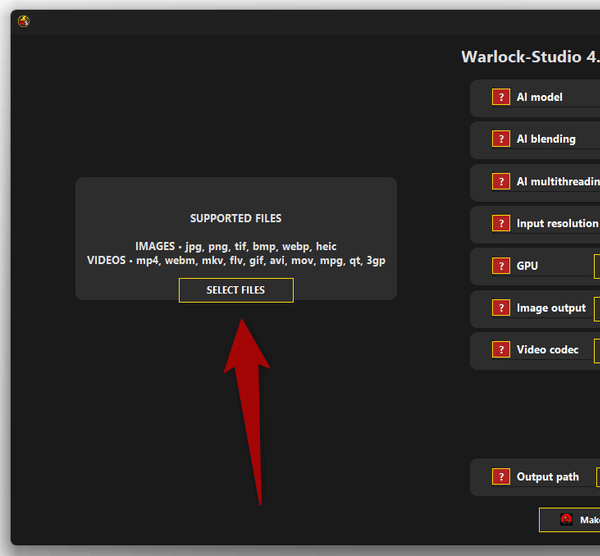Click the GPU help question mark
Screen dimensions: 600x556
tap(501, 266)
